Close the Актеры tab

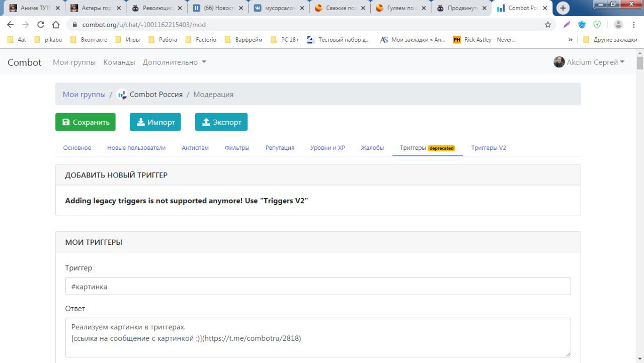coord(118,8)
